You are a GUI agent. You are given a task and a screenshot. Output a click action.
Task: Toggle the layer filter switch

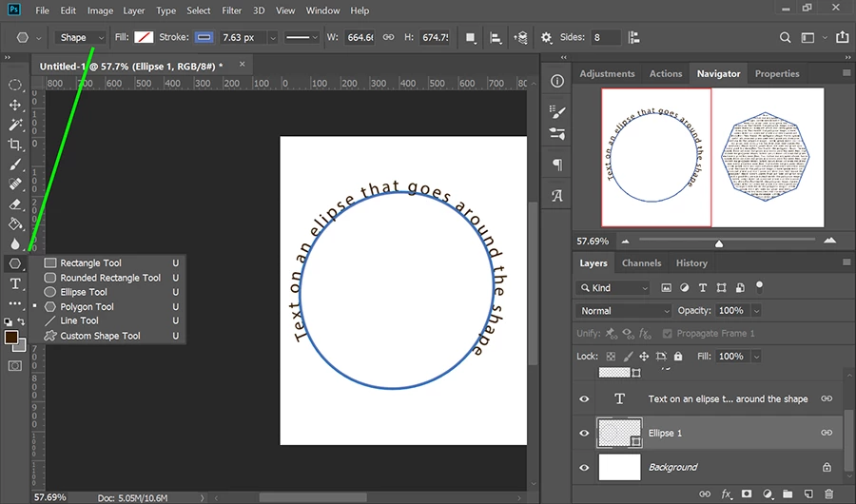(759, 286)
